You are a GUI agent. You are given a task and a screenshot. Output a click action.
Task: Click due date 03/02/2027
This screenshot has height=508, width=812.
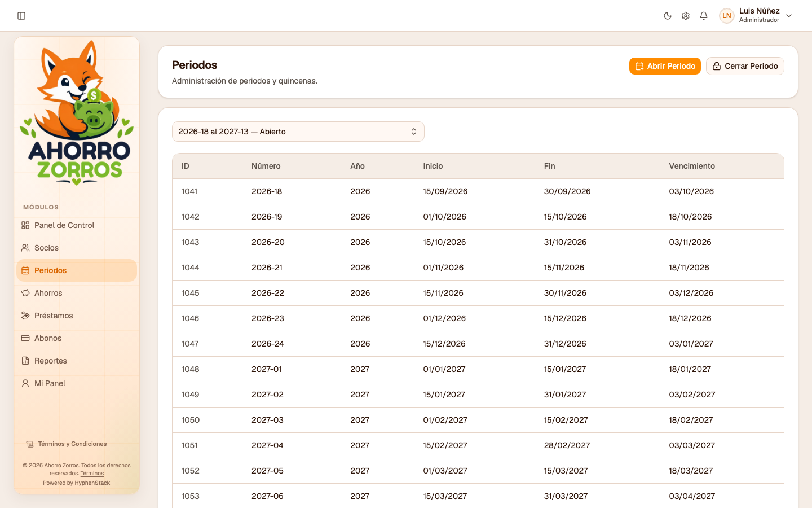tap(692, 395)
